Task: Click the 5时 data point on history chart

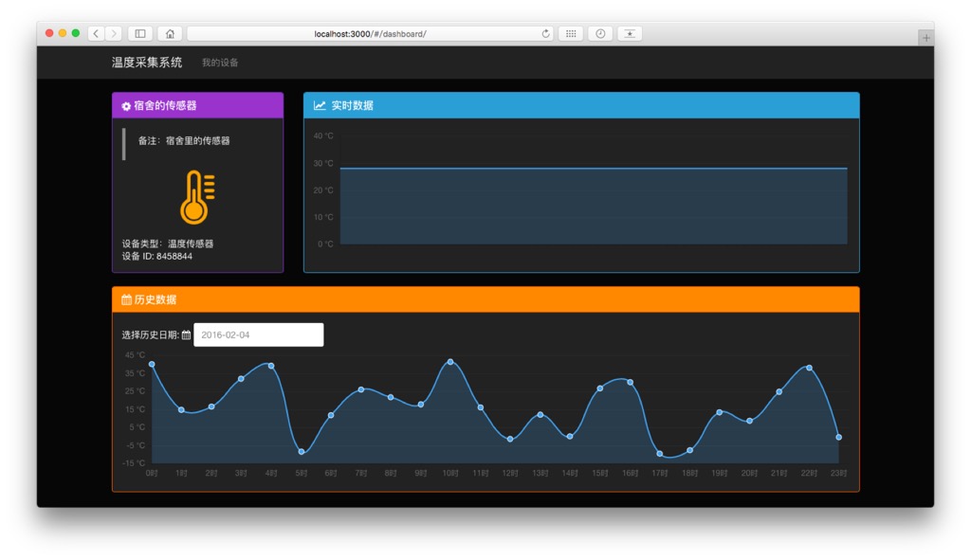Action: tap(302, 452)
